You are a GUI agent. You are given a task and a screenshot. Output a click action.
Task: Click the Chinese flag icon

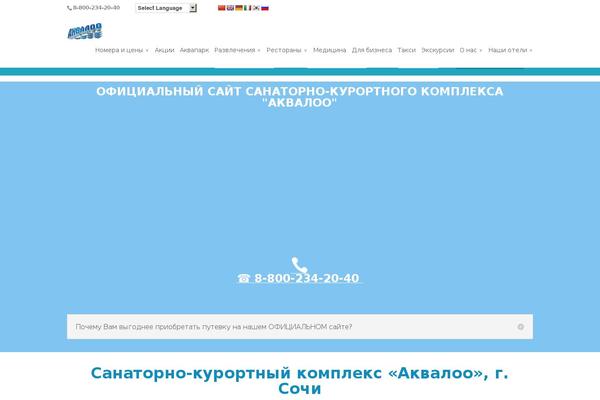pos(221,8)
